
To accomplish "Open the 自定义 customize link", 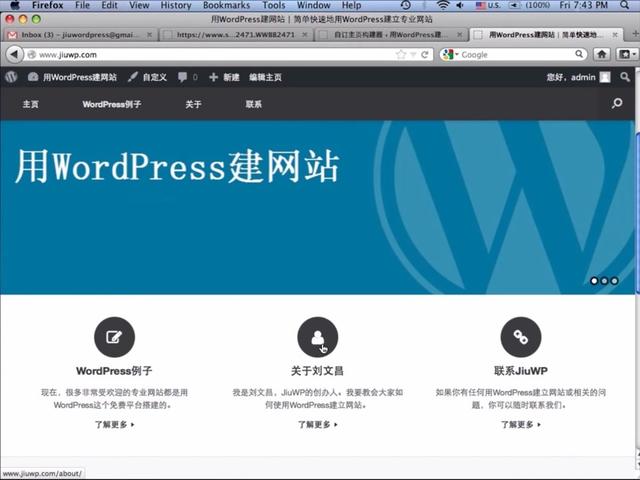I will pos(147,77).
